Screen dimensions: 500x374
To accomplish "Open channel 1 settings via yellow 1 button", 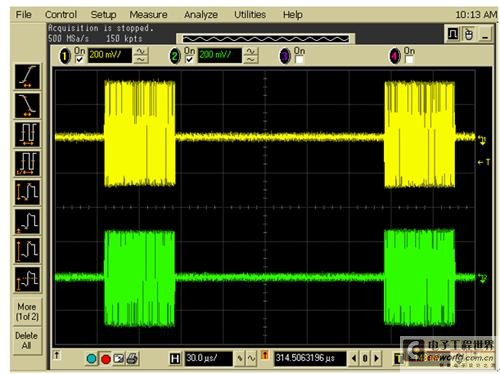I will (65, 55).
